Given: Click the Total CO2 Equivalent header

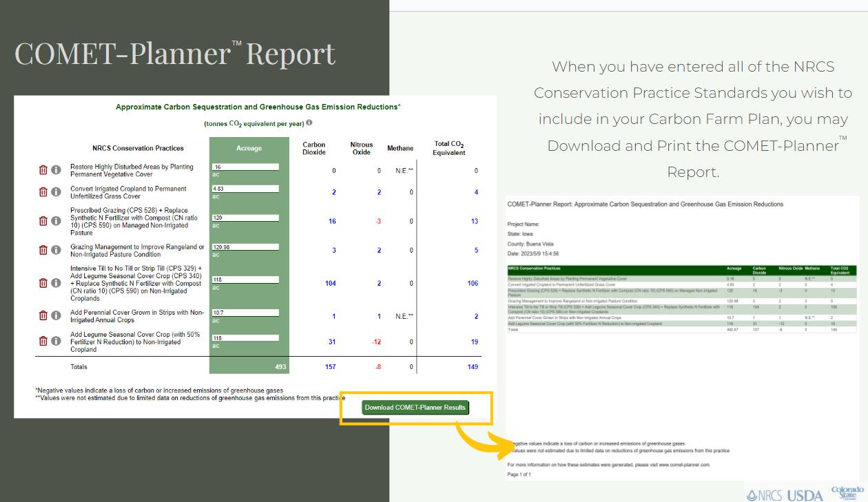Looking at the screenshot, I should click(x=449, y=148).
